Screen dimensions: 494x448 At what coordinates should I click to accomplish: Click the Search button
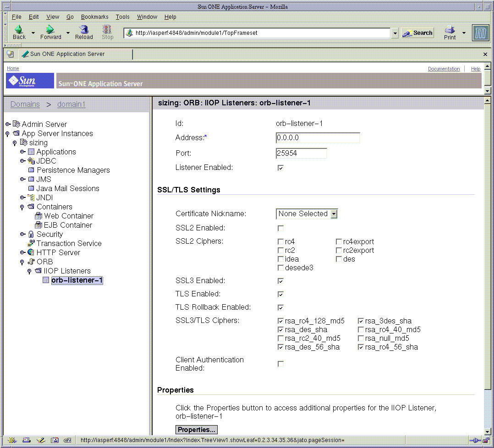point(417,33)
